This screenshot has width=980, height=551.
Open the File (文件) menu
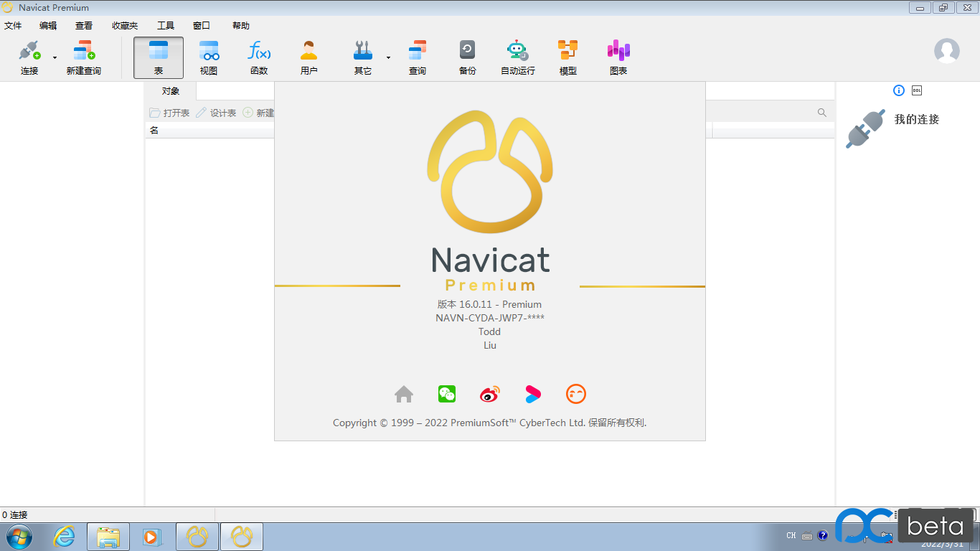tap(13, 25)
